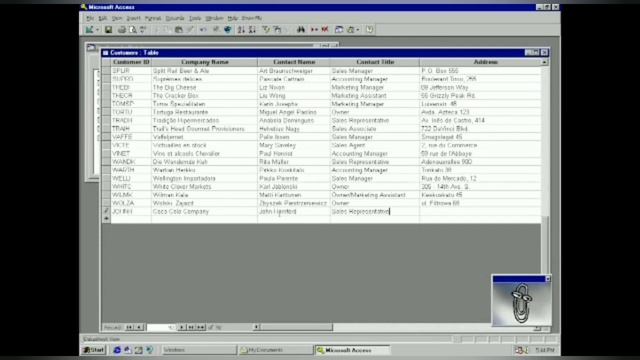640x360 pixels.
Task: Switch to Microsoft Access taskbar button
Action: pos(352,350)
